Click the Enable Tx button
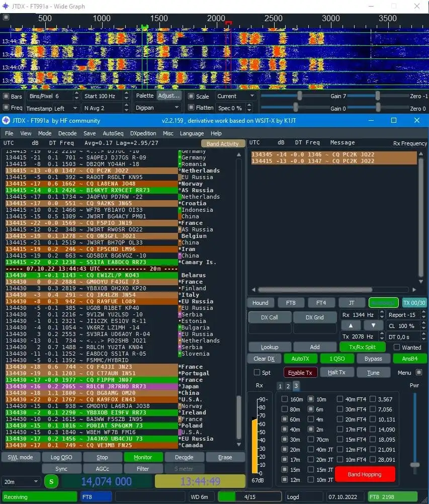This screenshot has width=429, height=504. [300, 372]
